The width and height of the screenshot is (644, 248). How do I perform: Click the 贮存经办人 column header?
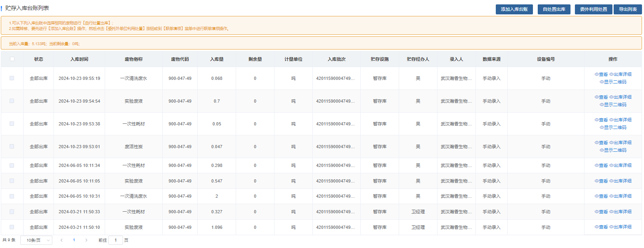tap(418, 59)
